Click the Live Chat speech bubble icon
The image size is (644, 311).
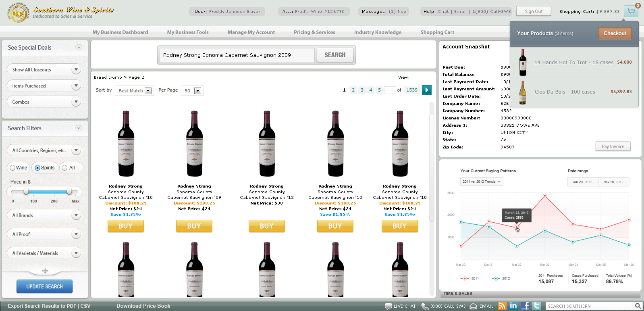point(388,306)
